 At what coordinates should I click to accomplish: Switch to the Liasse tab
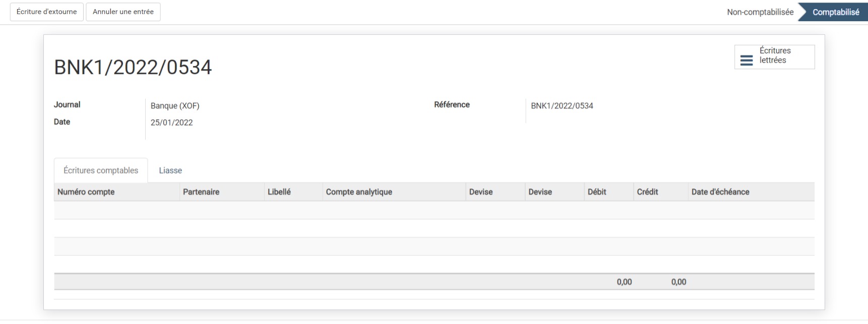(170, 170)
